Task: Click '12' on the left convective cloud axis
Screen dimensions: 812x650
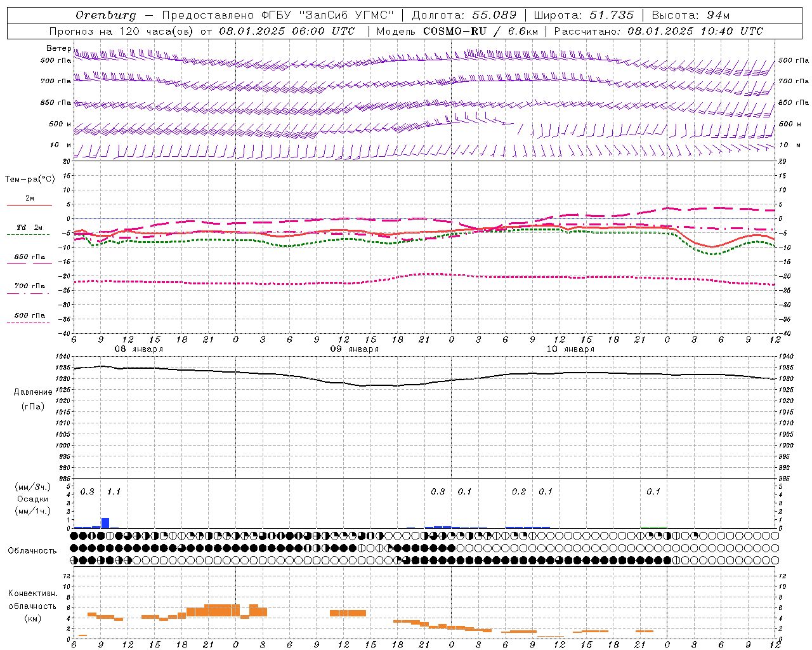Action: (x=67, y=576)
